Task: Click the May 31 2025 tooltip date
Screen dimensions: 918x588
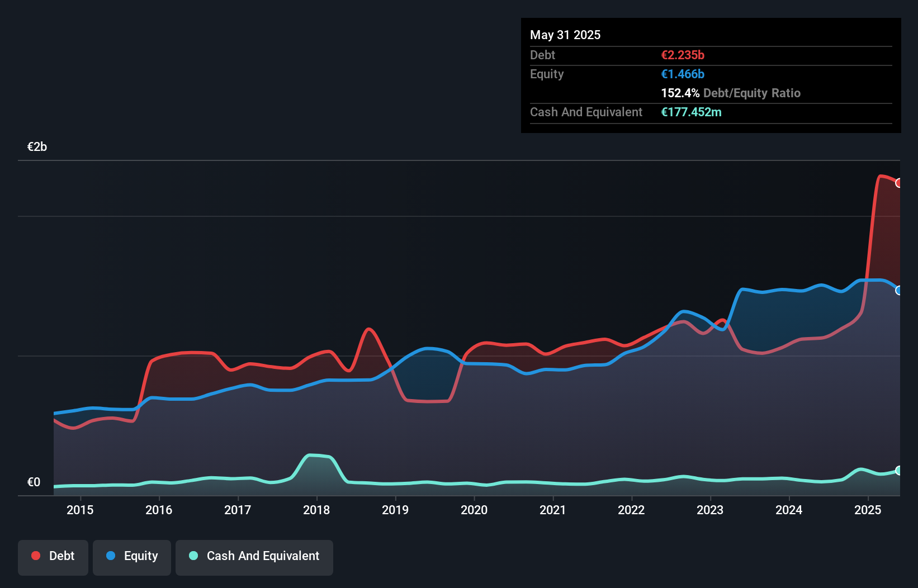Action: (x=565, y=35)
